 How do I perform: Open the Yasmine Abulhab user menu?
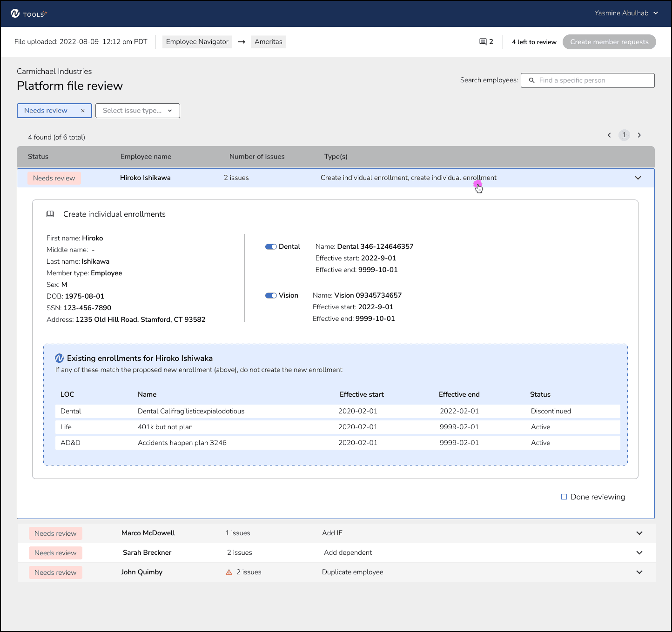click(x=626, y=13)
